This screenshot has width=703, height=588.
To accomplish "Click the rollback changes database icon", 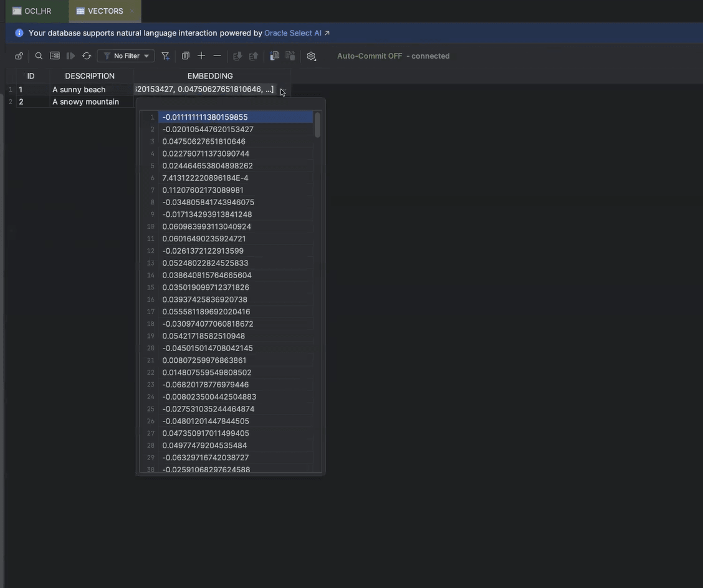I will click(254, 56).
